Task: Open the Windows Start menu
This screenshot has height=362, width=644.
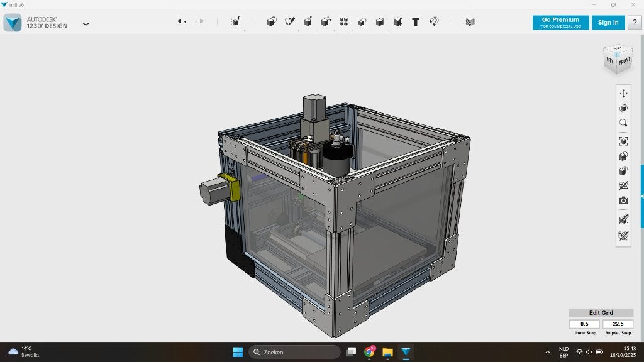Action: click(x=238, y=352)
